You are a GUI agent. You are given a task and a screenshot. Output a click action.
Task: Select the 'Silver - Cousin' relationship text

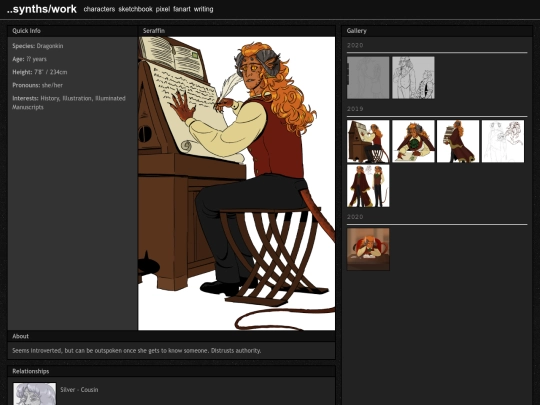tap(79, 390)
